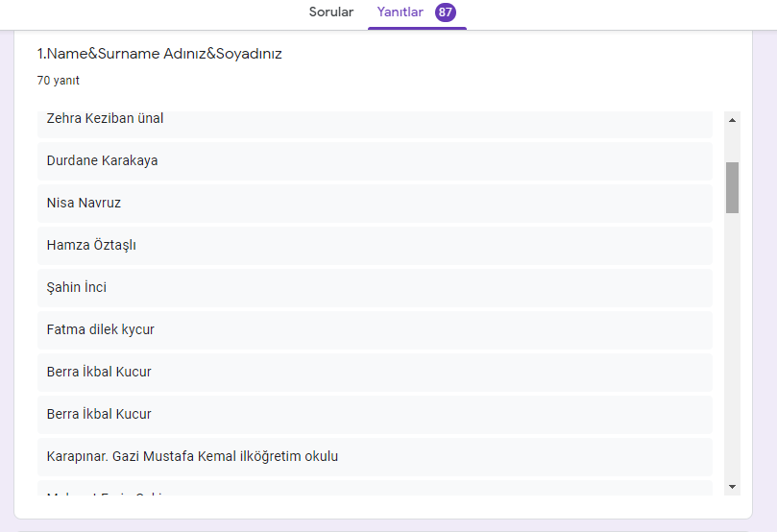777x532 pixels.
Task: Click the Name&Surname question title
Action: [x=159, y=54]
